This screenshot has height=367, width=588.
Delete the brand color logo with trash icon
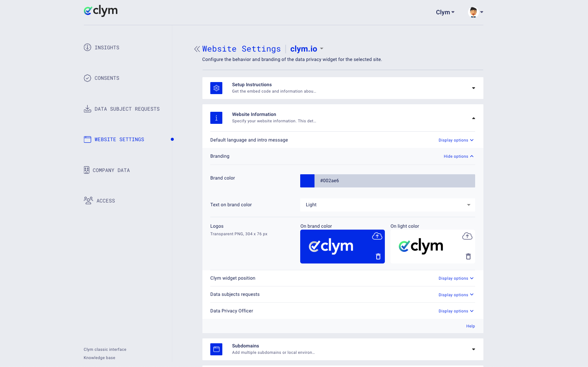point(378,257)
